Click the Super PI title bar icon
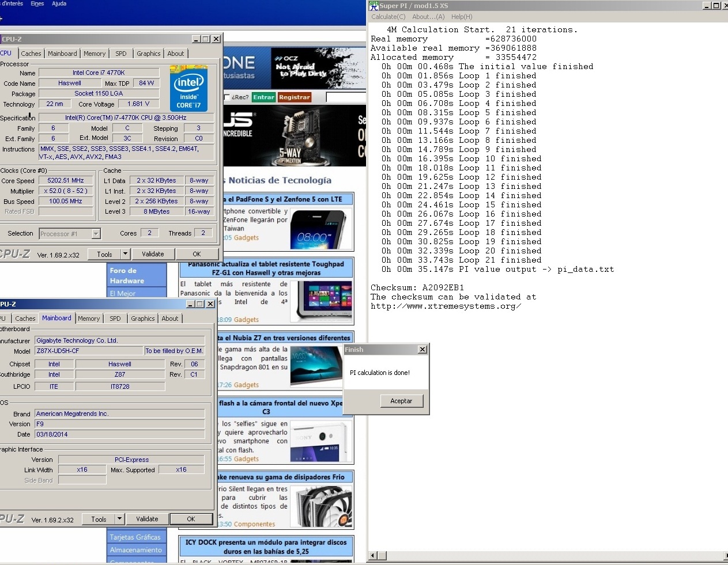This screenshot has width=728, height=565. pos(374,6)
